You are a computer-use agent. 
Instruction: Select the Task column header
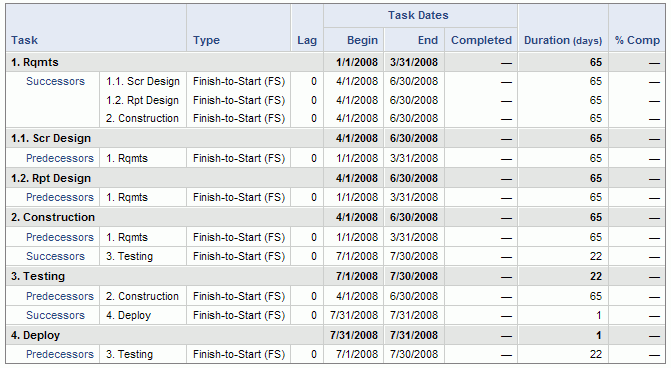coord(24,40)
